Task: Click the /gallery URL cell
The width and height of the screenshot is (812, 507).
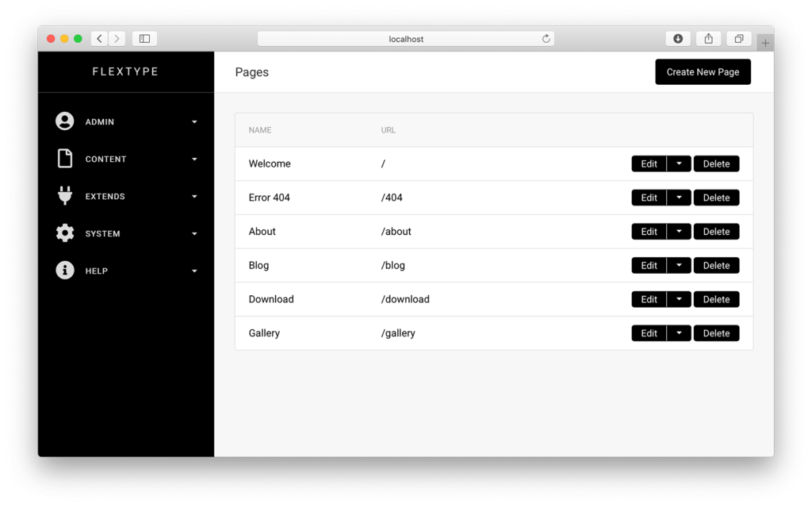Action: tap(398, 333)
